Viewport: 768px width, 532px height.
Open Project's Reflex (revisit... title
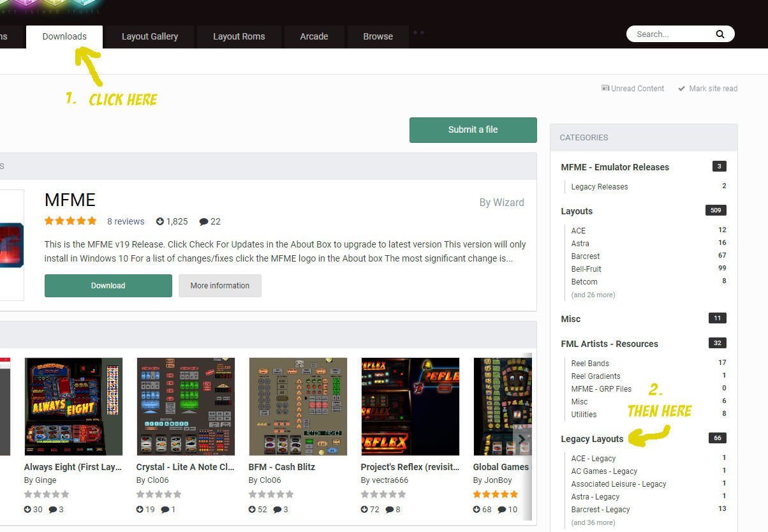[x=410, y=467]
